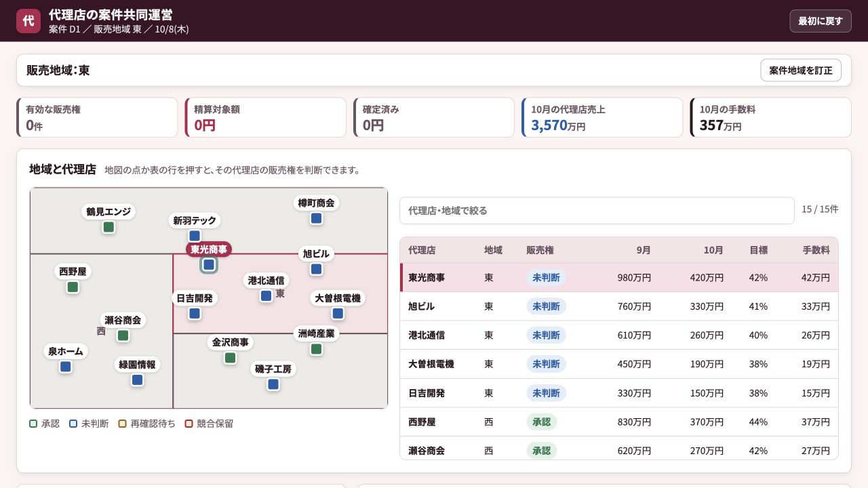The width and height of the screenshot is (868, 488).
Task: Click the 手数料 column header
Action: (816, 250)
